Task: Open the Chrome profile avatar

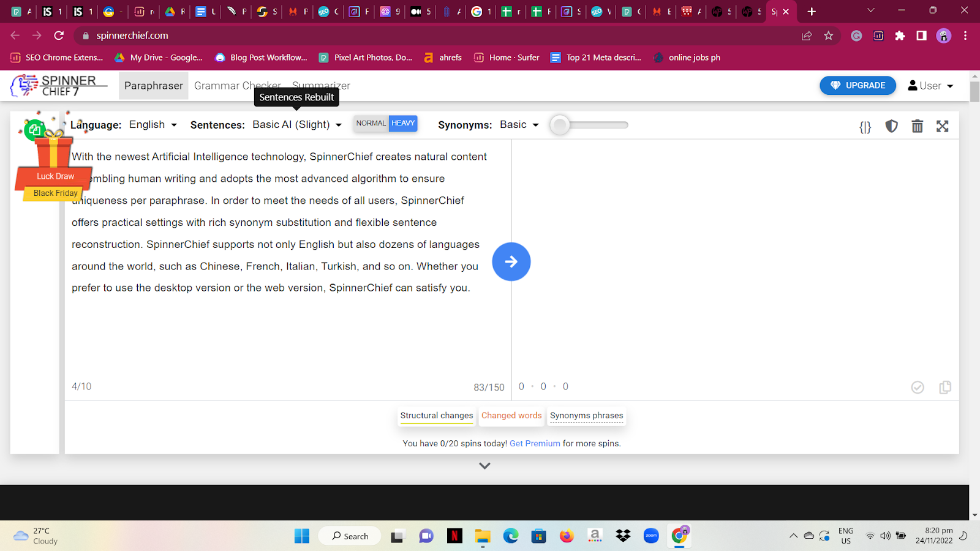Action: point(944,36)
